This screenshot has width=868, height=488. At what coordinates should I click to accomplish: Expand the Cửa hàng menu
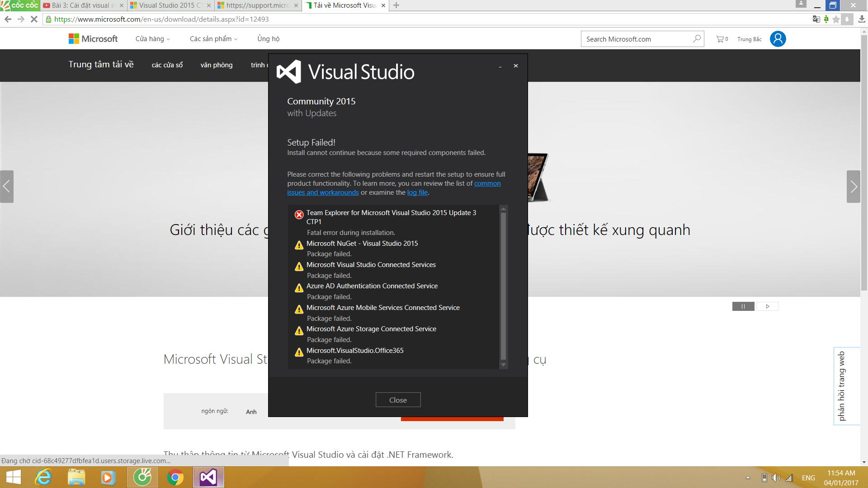point(153,39)
